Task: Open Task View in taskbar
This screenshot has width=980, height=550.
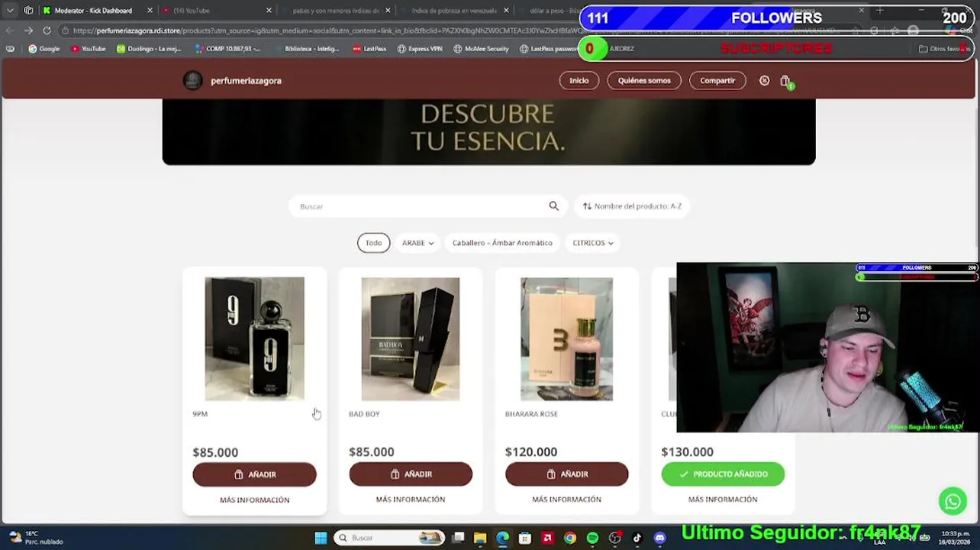Action: [x=458, y=538]
